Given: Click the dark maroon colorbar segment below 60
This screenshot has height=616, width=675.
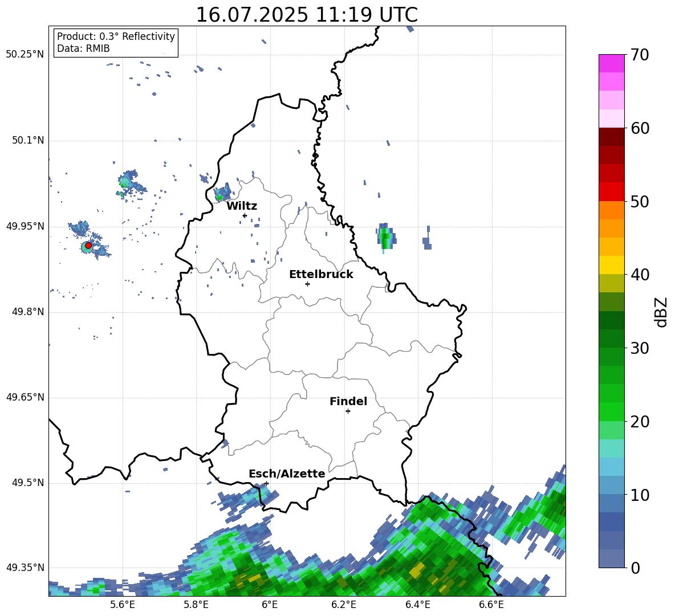Looking at the screenshot, I should tap(611, 137).
